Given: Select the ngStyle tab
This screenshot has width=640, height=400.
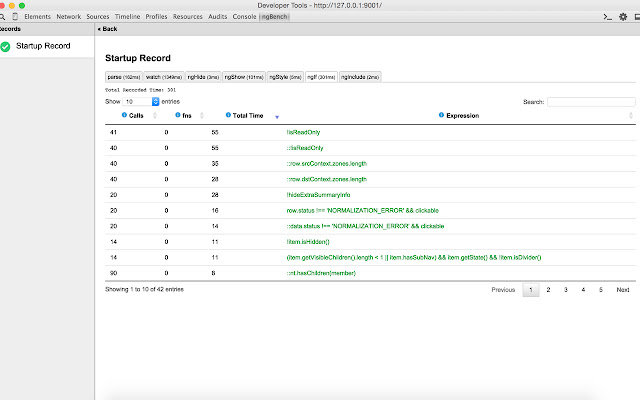Looking at the screenshot, I should pos(285,77).
